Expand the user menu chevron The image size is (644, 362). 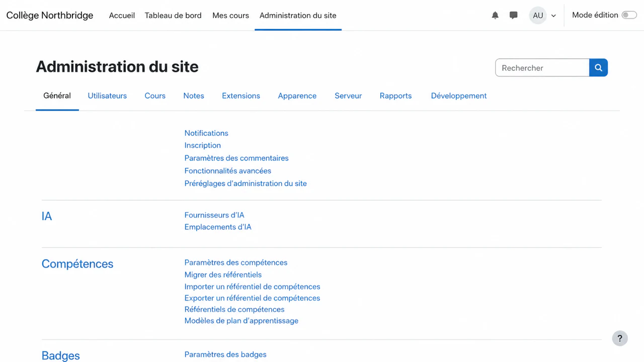point(553,16)
